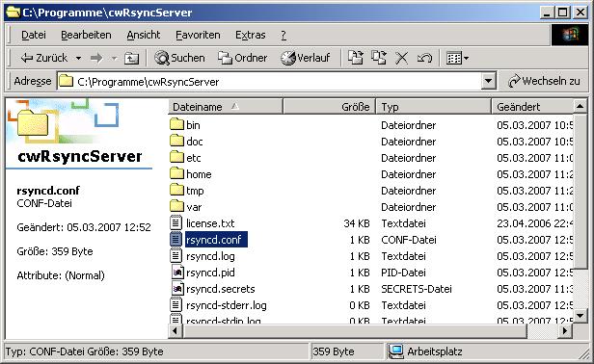Click the rsyncd.conf file icon
594x364 pixels.
[x=176, y=239]
